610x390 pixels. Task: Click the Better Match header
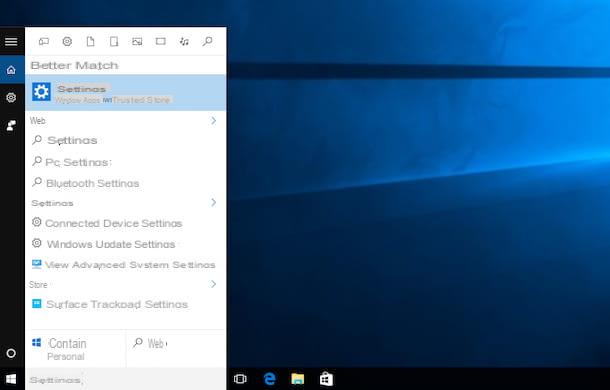click(74, 65)
